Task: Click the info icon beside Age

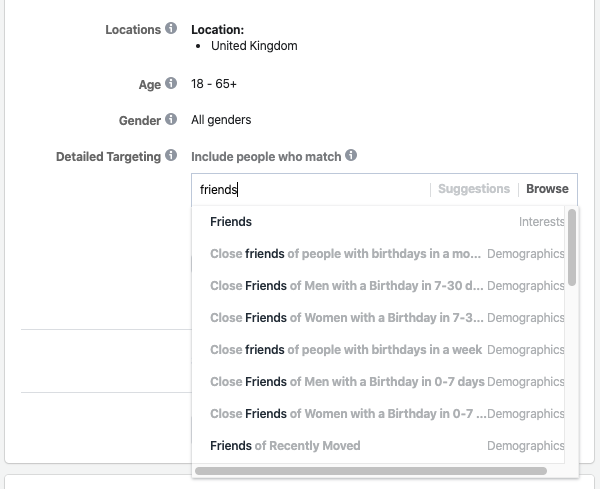Action: (x=172, y=84)
